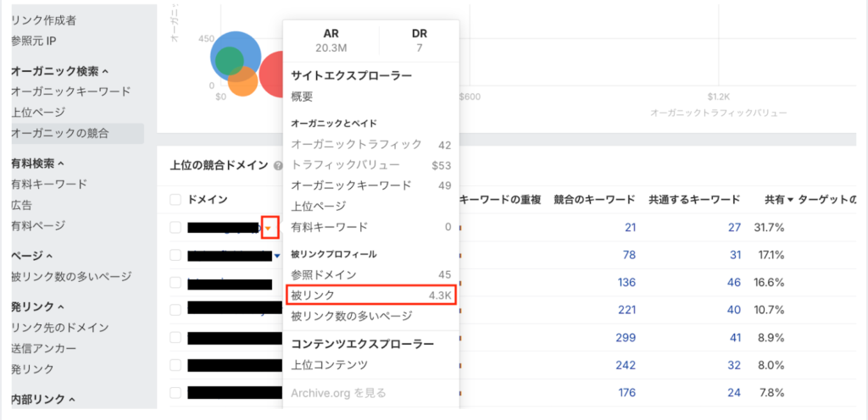The height and width of the screenshot is (420, 868).
Task: Tick the checkbox on the third domain row
Action: pyautogui.click(x=175, y=283)
